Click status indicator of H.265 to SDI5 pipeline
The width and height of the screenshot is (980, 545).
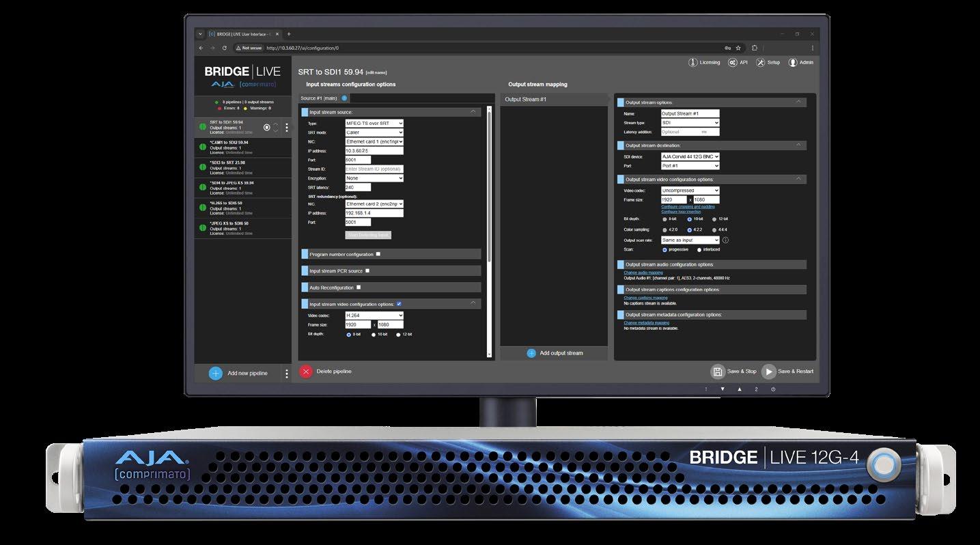pos(203,208)
